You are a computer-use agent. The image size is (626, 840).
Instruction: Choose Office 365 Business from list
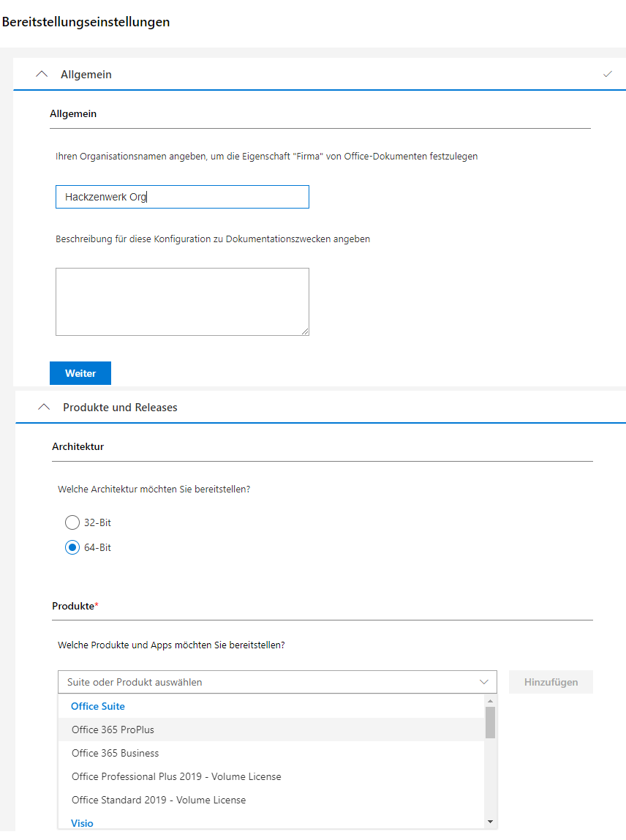(x=116, y=753)
